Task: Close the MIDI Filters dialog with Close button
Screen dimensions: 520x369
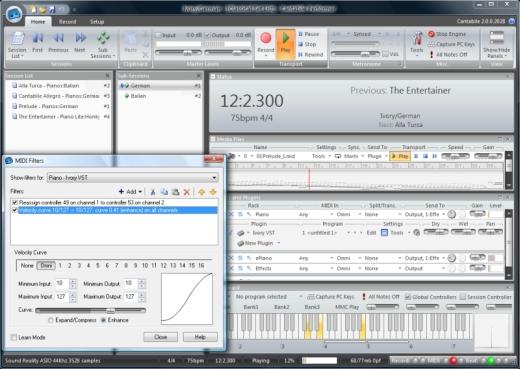Action: click(x=160, y=337)
